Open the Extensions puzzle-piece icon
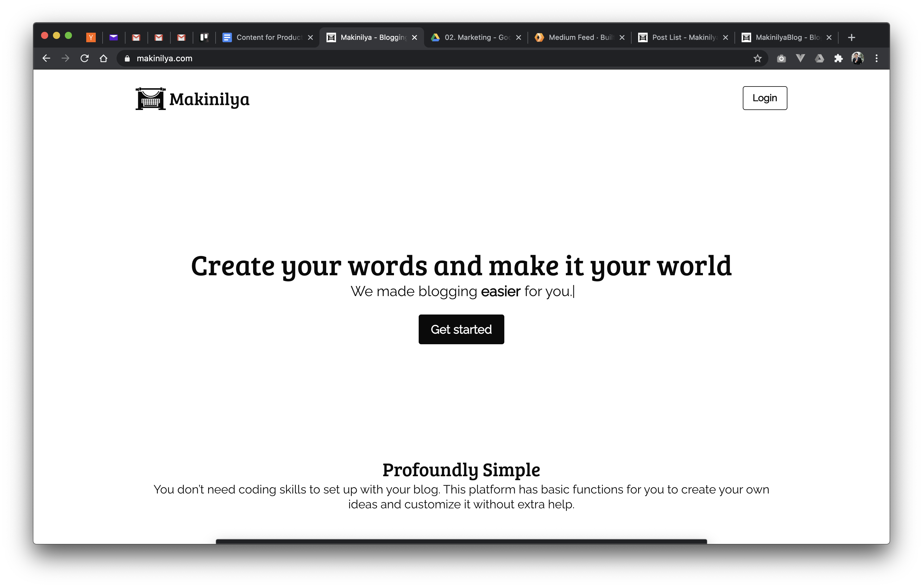 (x=838, y=58)
